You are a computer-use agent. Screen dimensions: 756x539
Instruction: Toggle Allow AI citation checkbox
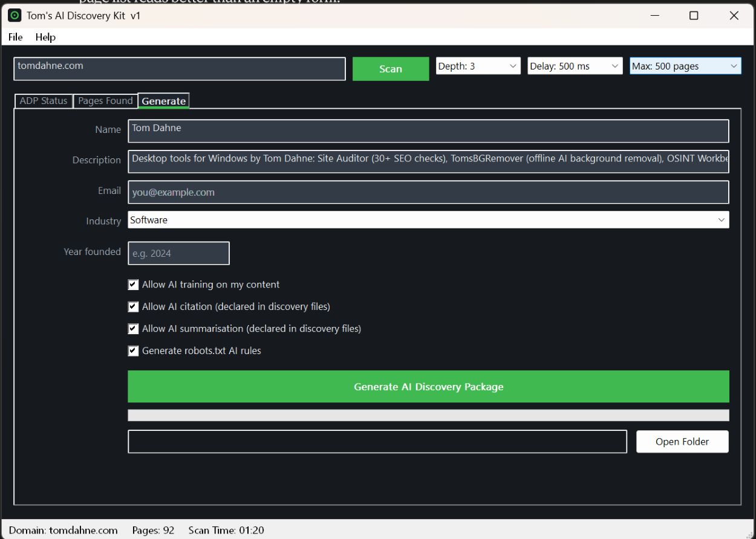[134, 307]
